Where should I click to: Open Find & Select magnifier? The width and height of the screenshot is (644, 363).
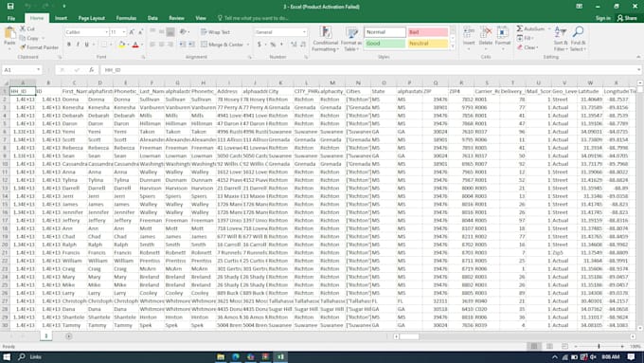[578, 39]
